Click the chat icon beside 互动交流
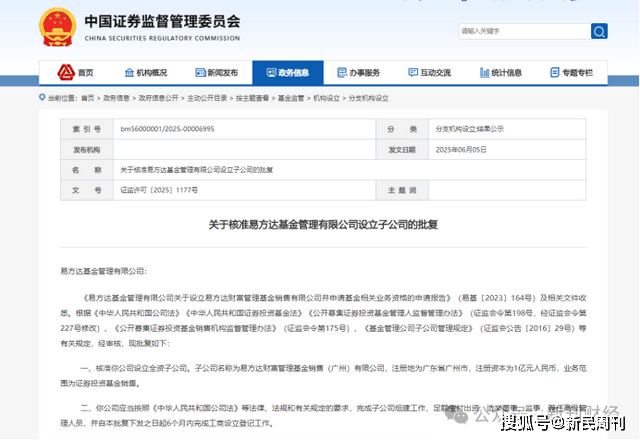The height and width of the screenshot is (440, 640). click(x=412, y=73)
